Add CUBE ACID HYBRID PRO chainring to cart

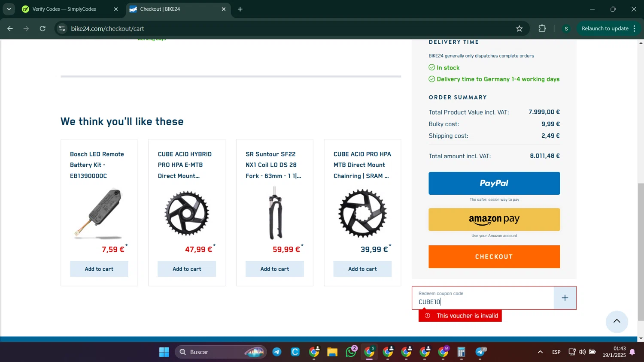coord(187,269)
